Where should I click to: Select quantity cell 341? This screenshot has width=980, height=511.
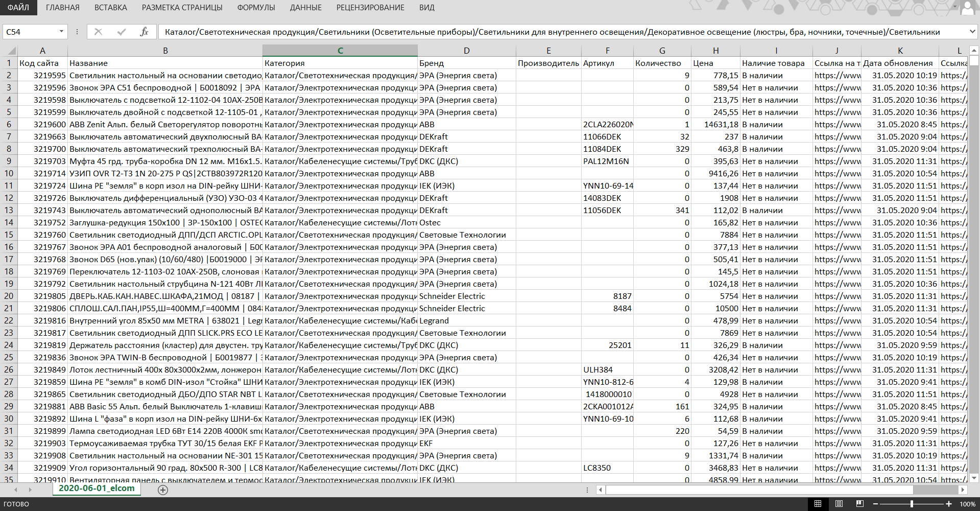coord(662,211)
